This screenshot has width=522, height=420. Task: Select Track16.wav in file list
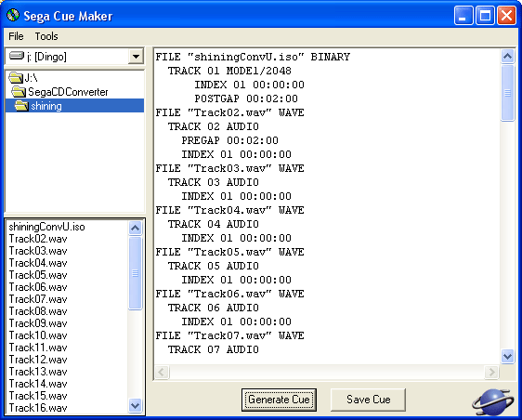(x=38, y=408)
